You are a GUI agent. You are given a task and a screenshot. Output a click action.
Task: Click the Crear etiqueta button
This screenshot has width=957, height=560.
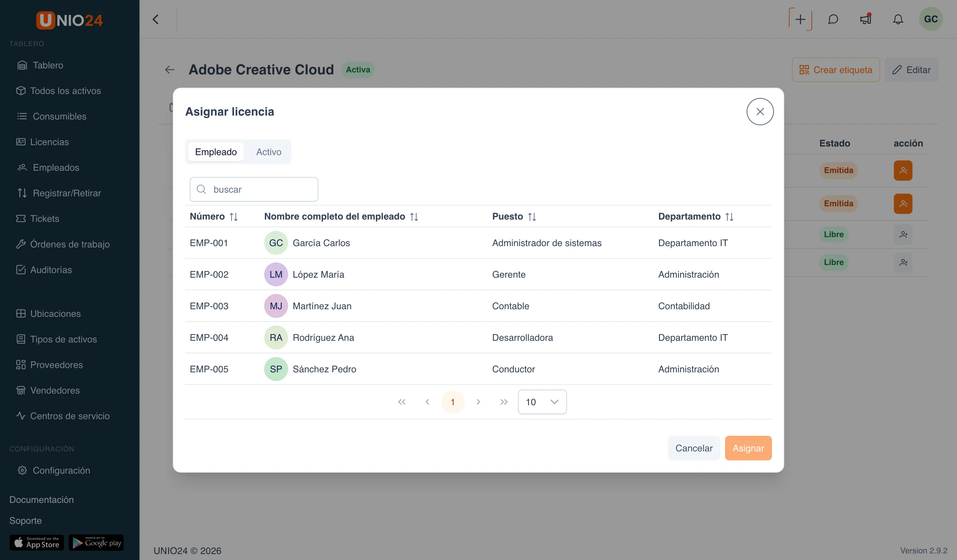(835, 70)
